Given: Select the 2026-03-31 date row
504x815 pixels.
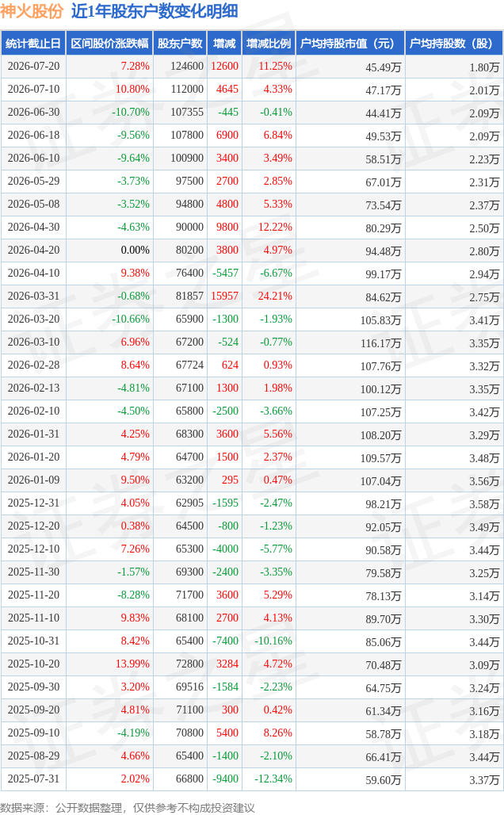Looking at the screenshot, I should pos(252,297).
